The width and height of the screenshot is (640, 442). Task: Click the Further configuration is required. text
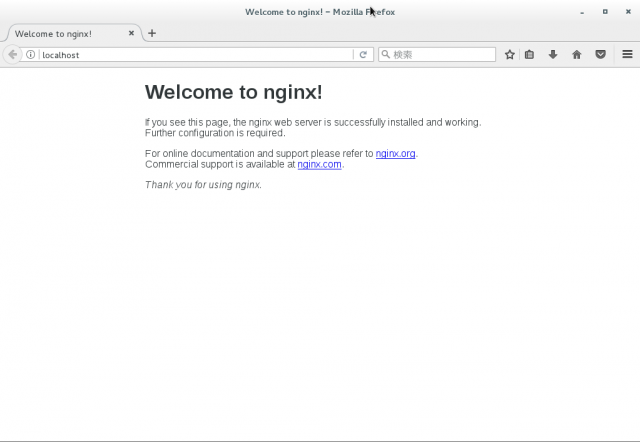click(215, 133)
